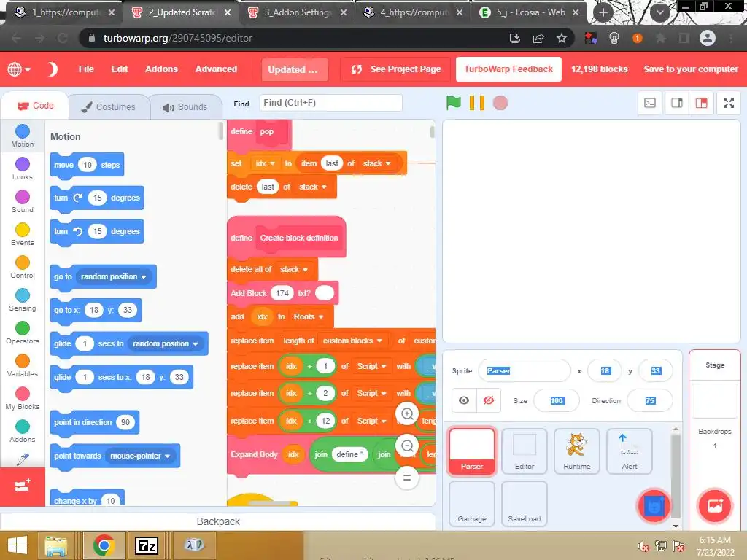Open stack dropdown in delete all of block

(x=294, y=270)
